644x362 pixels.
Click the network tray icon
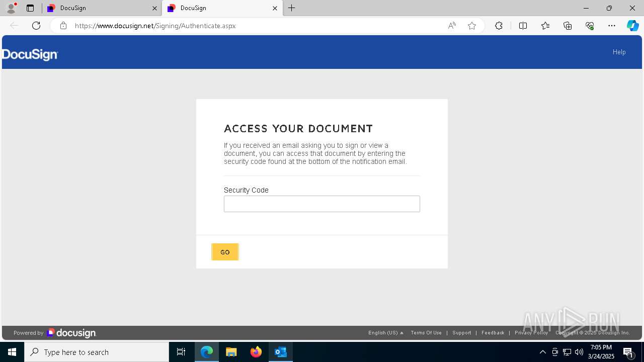pos(567,352)
